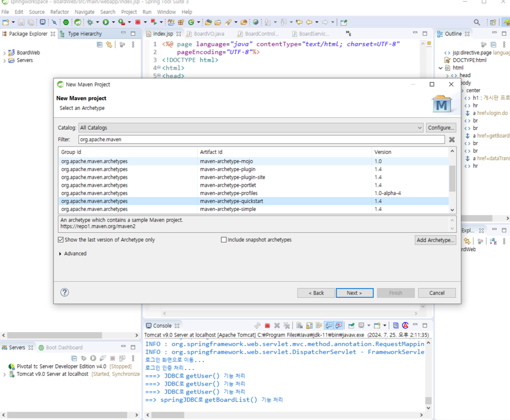Select the maven-archetype-portlet row
This screenshot has height=420, width=510.
[254, 185]
